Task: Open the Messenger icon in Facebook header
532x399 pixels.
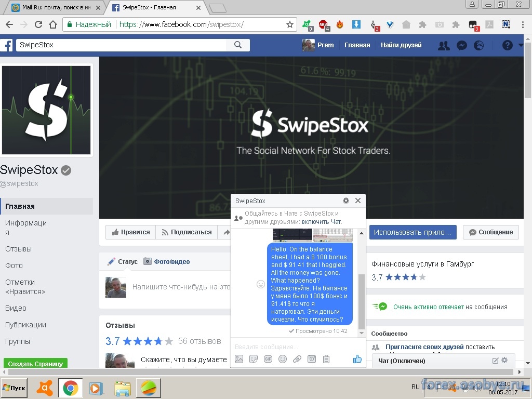Action: click(461, 46)
